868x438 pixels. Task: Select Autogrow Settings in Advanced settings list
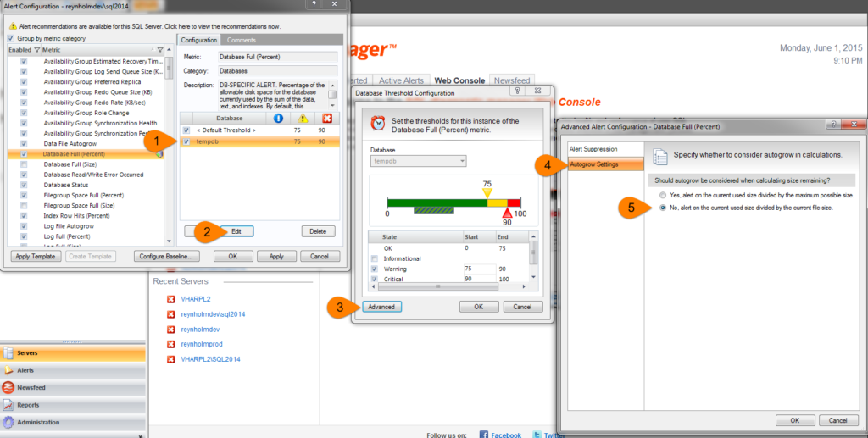[605, 164]
